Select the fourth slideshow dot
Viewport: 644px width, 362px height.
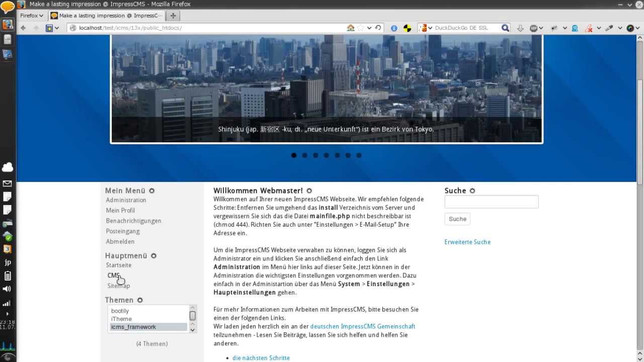click(x=327, y=155)
